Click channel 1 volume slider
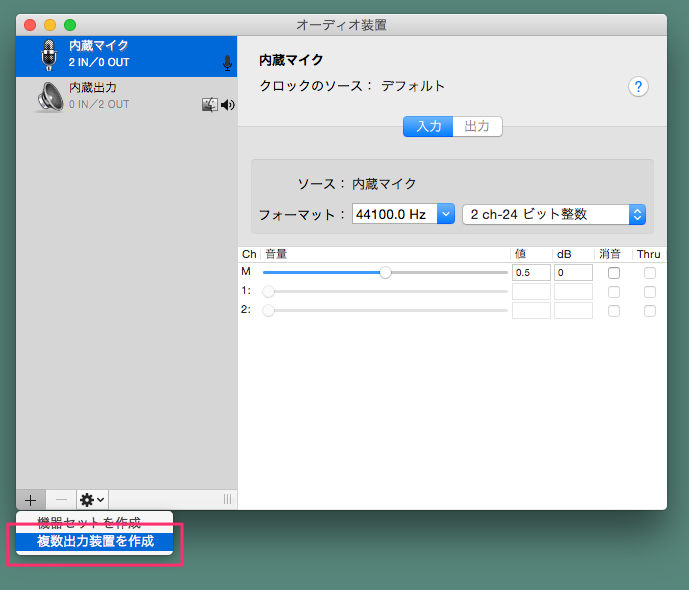Screen dimensions: 689x590 point(385,291)
